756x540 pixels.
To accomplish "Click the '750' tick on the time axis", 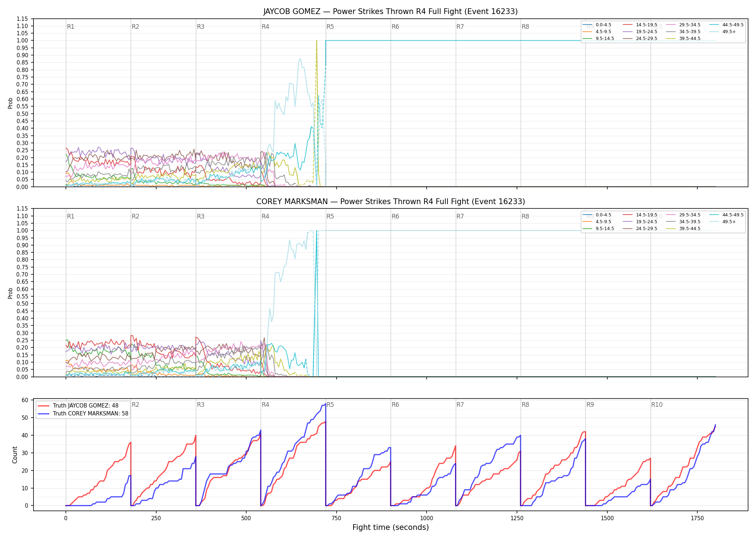I will (x=336, y=518).
